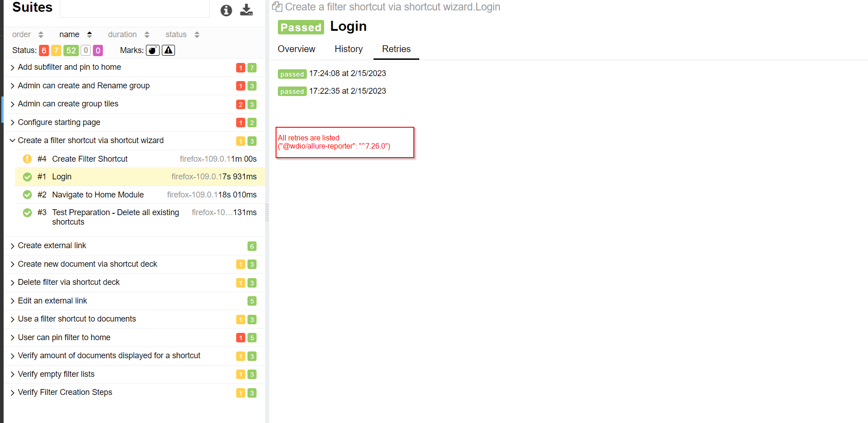Click yellow badge of Verify empty filter lists
The image size is (868, 423).
point(241,375)
